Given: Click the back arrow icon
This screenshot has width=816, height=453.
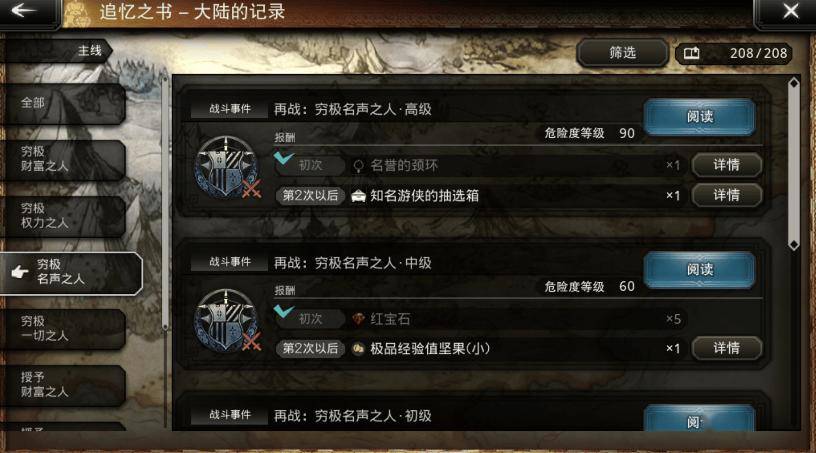Looking at the screenshot, I should tap(24, 10).
